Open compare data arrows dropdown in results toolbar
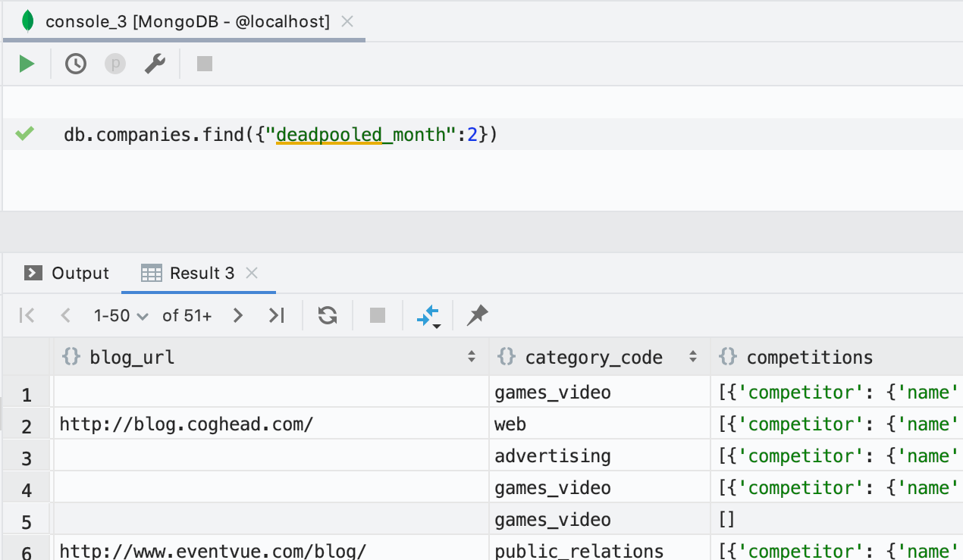 (x=428, y=315)
